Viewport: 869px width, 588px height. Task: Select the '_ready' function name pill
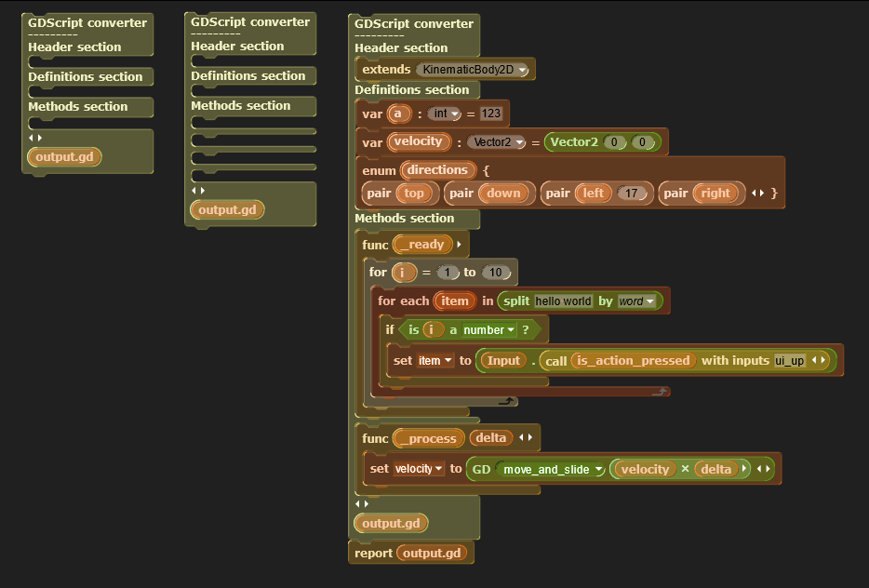[422, 245]
